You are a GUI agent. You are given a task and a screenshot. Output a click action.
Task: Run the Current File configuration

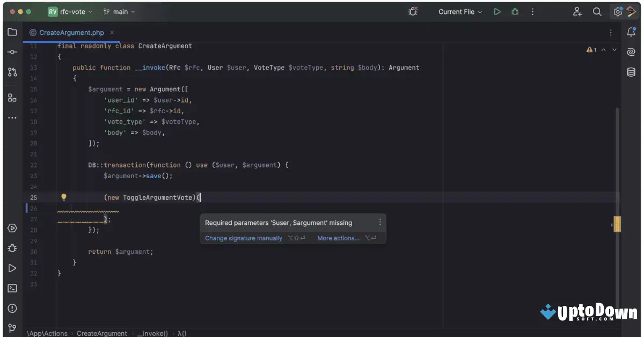(496, 11)
